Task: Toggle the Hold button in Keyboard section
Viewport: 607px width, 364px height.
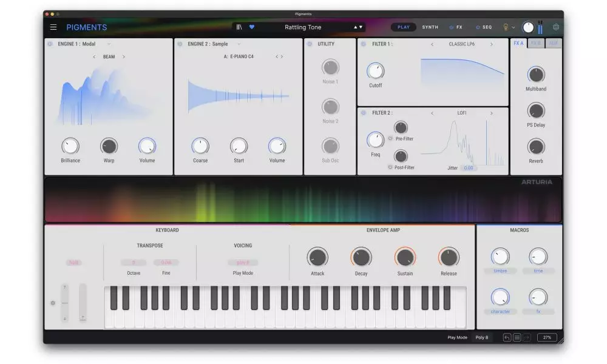Action: tap(73, 262)
